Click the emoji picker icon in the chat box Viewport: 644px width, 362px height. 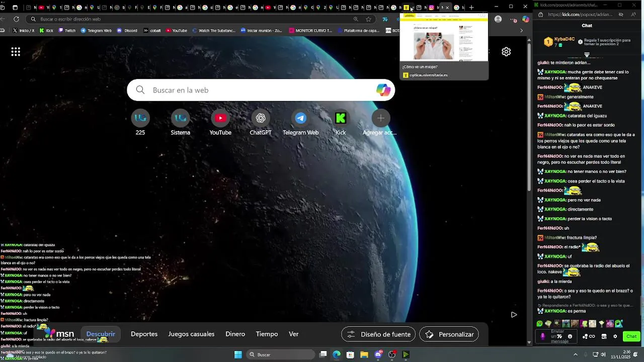coord(570,336)
